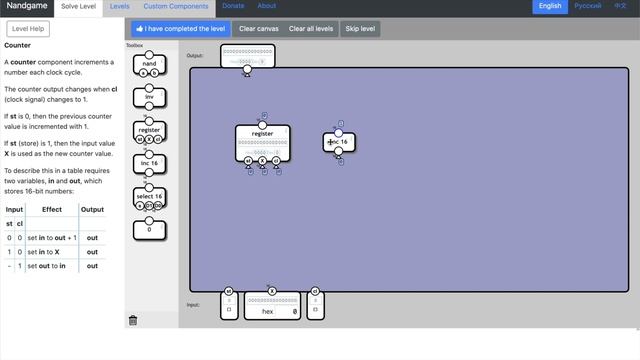This screenshot has height=360, width=640.
Task: Click the canvas register's X input connector
Action: (262, 161)
